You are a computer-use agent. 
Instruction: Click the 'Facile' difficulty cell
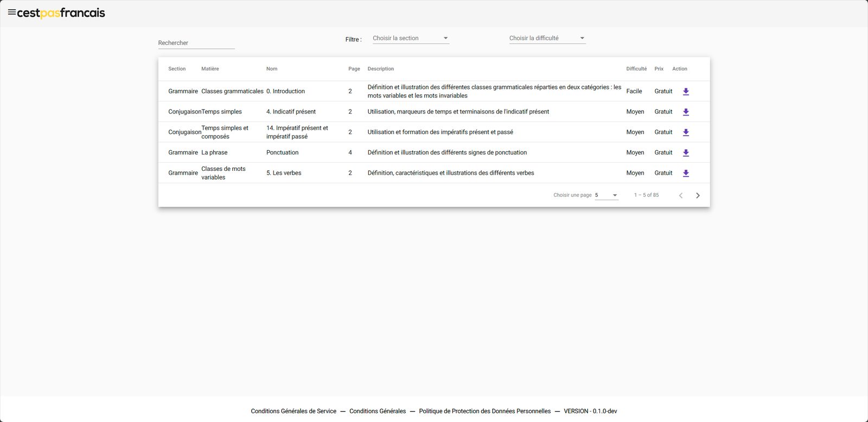point(634,91)
